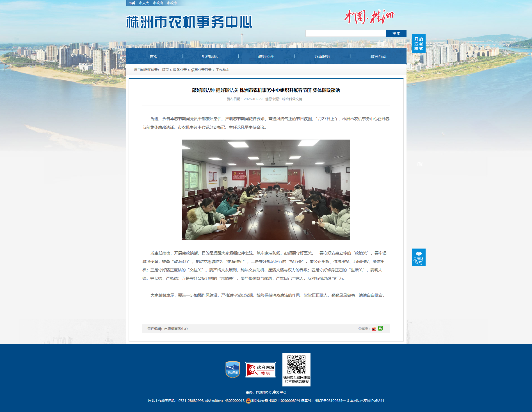Open the 机构信息 navigation menu
This screenshot has height=412, width=532.
[210, 56]
